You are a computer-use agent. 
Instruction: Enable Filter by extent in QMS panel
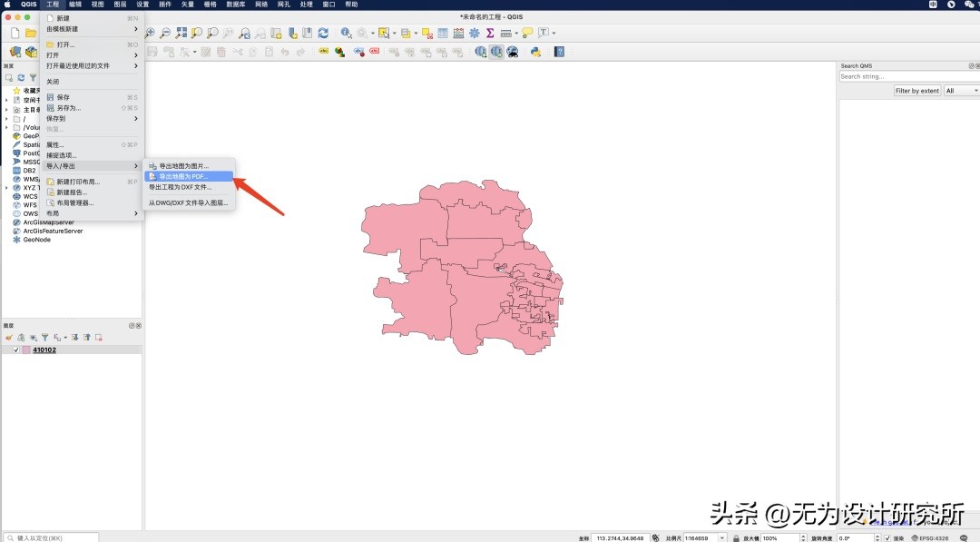coord(916,90)
